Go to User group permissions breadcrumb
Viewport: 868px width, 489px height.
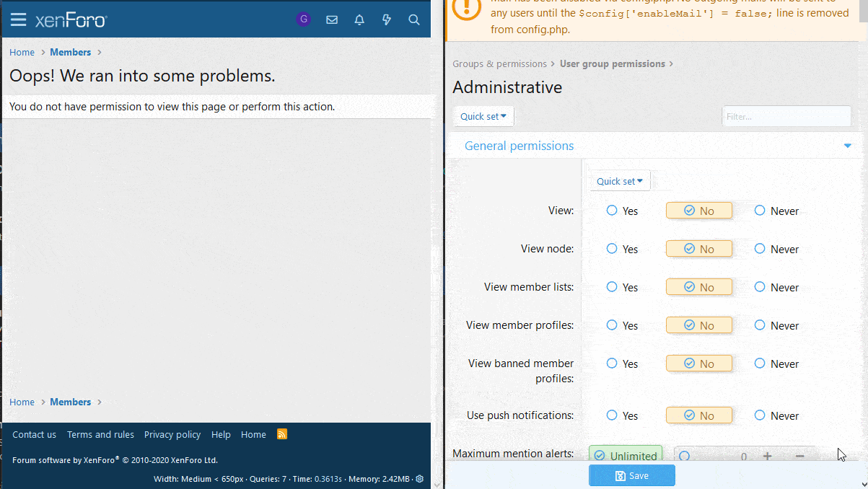point(612,63)
